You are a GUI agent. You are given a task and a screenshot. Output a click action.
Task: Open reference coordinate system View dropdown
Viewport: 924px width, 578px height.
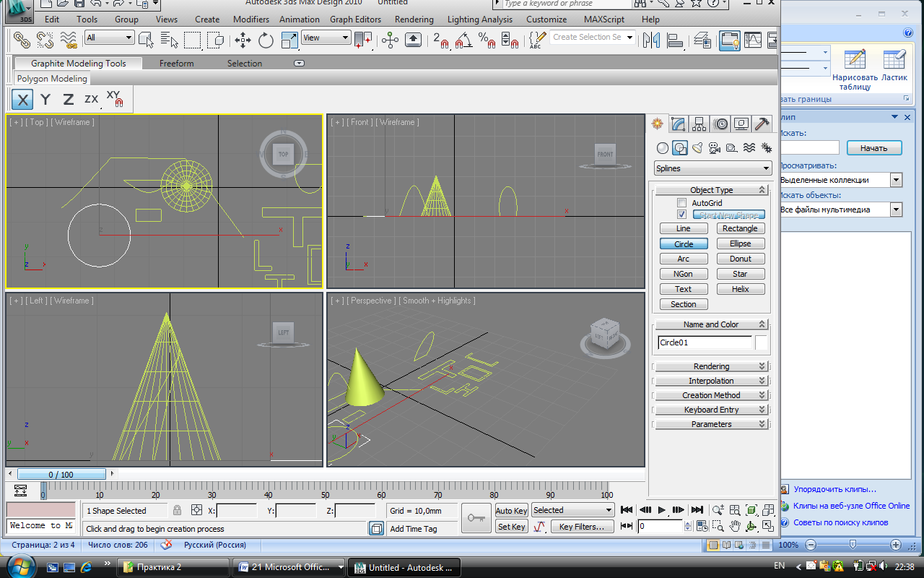[326, 38]
